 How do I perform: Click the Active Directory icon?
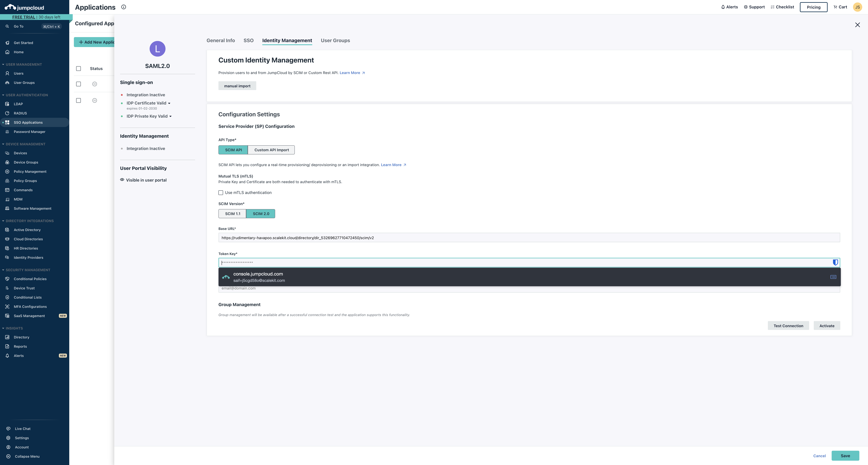coord(7,230)
